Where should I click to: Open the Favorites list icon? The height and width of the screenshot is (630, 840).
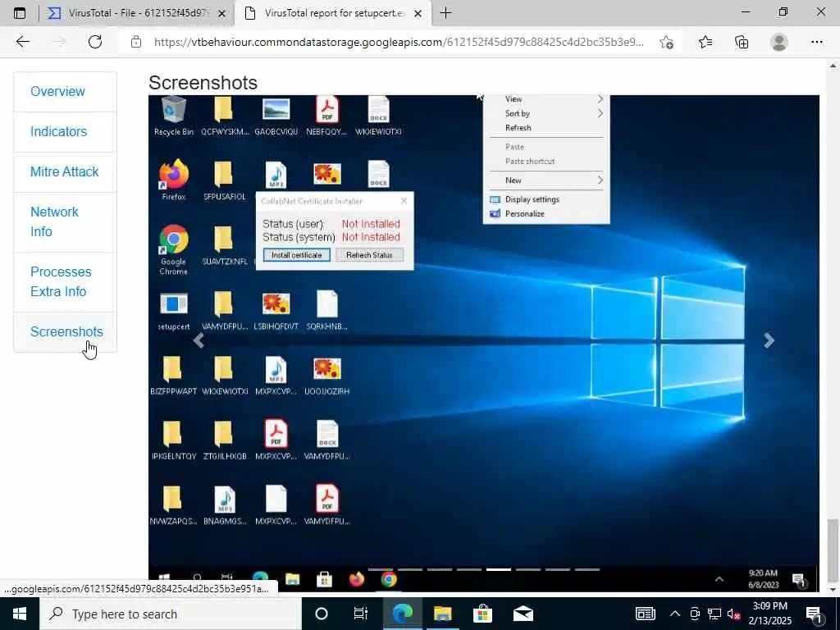(x=705, y=42)
